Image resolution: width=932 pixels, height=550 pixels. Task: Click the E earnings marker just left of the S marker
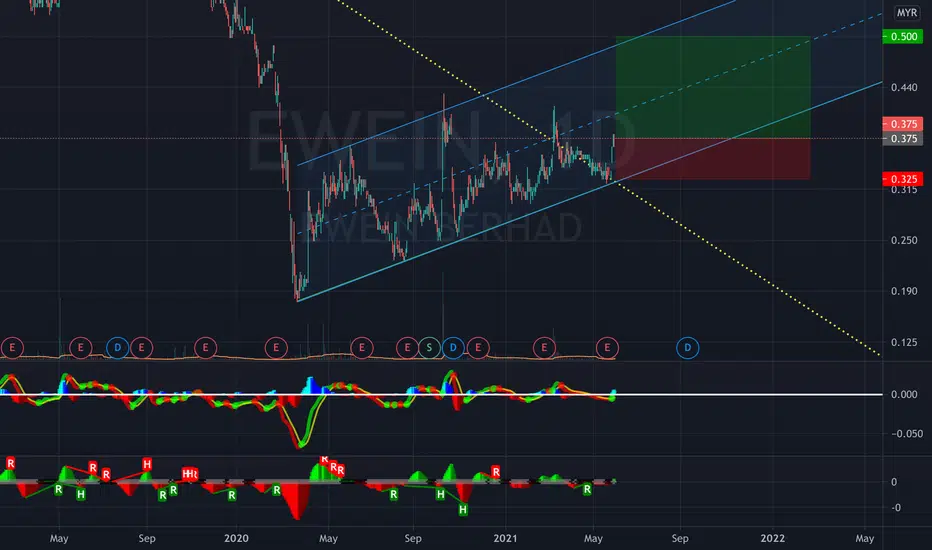tap(407, 348)
